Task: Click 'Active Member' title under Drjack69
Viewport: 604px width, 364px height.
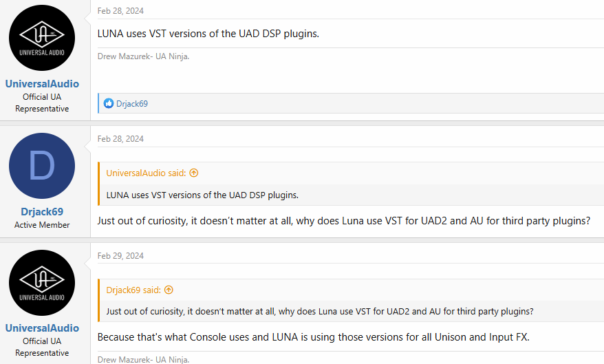Action: pyautogui.click(x=42, y=225)
